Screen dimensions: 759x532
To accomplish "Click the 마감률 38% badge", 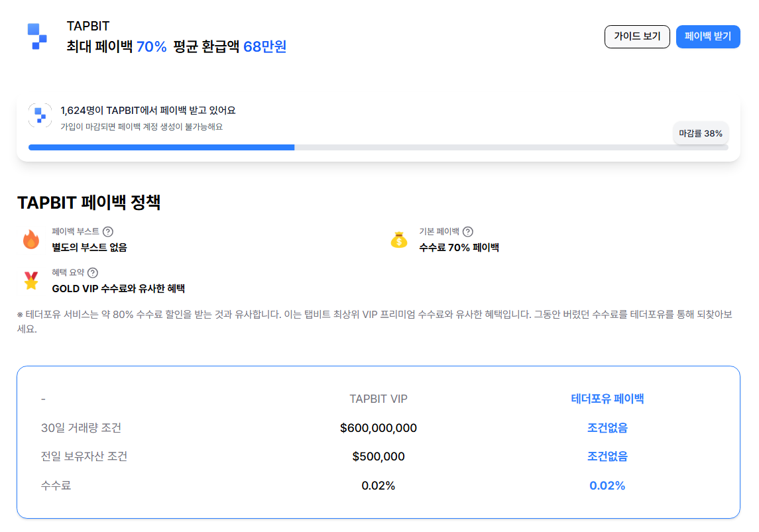I will point(701,133).
